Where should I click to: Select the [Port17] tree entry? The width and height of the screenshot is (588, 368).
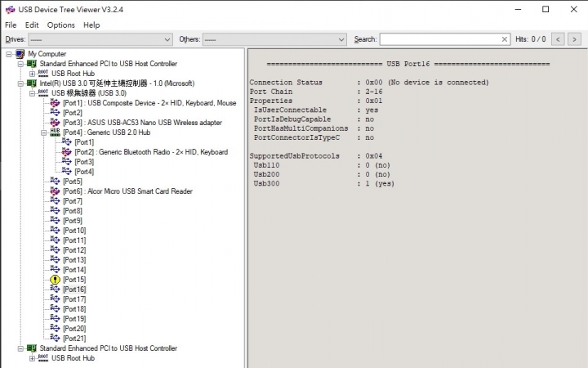74,299
